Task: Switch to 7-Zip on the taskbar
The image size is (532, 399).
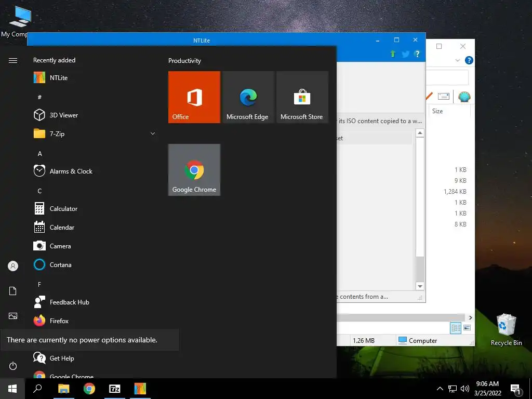Action: 115,389
